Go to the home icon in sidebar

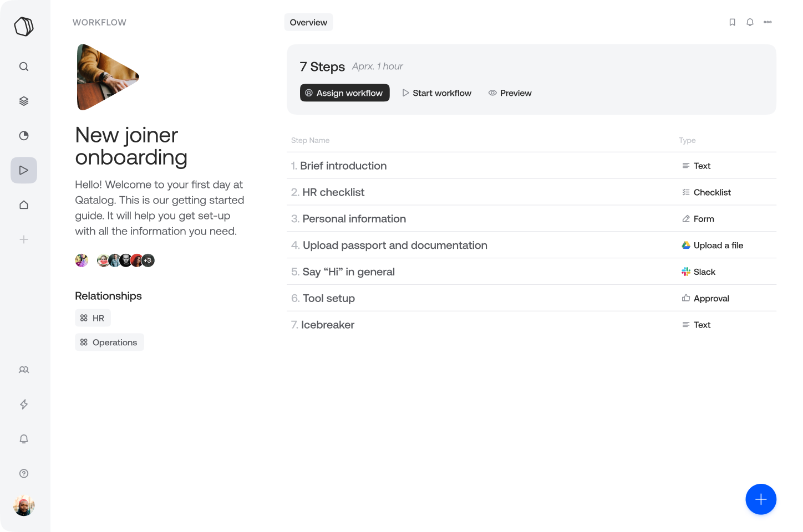(x=24, y=205)
